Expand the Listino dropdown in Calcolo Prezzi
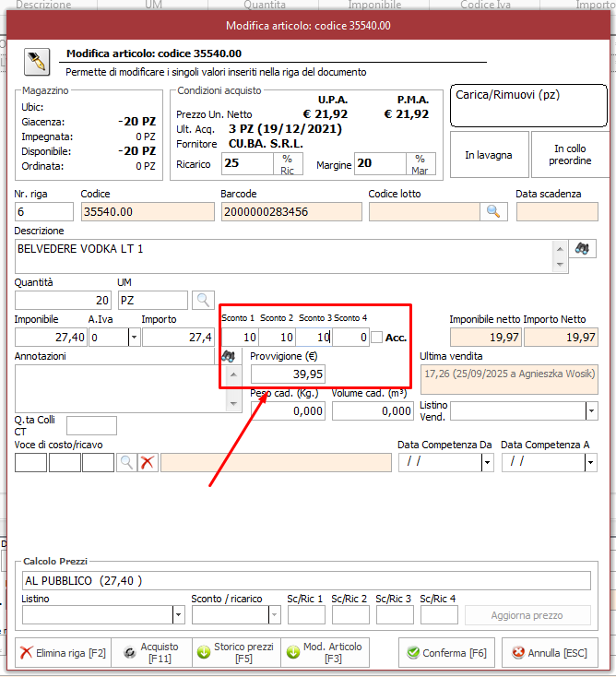This screenshot has height=677, width=616. click(x=179, y=615)
